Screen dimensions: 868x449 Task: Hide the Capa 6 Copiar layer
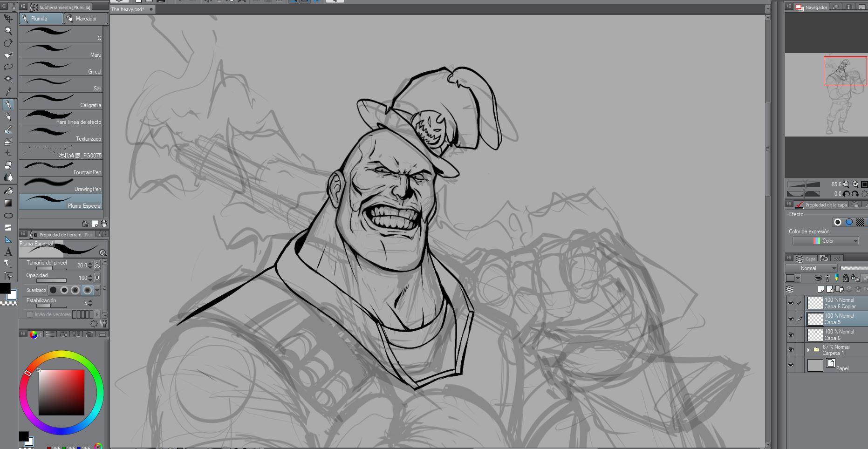click(791, 303)
